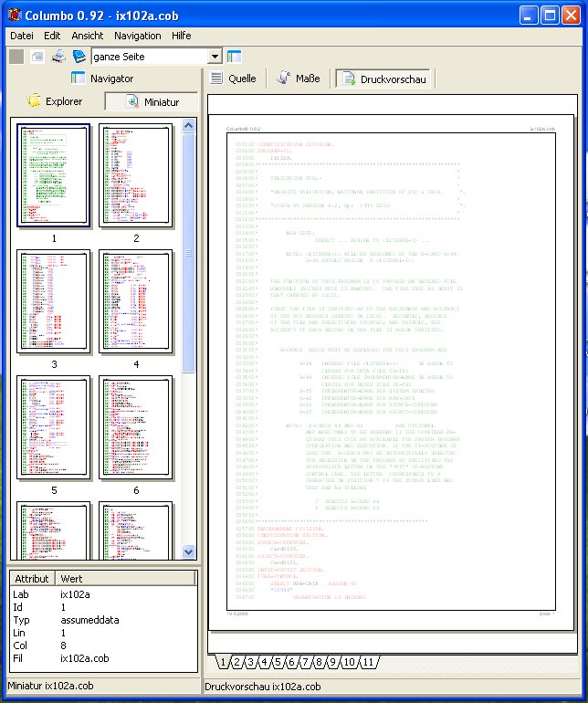Click the blue book icon in the toolbar
The height and width of the screenshot is (703, 588).
click(79, 57)
